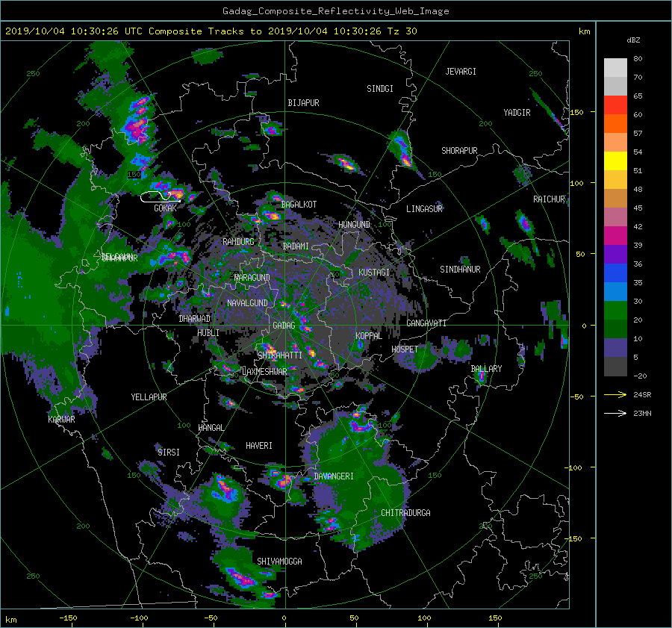Image resolution: width=672 pixels, height=628 pixels.
Task: Select the red 65–60 dBZ legend swatch
Action: (x=615, y=105)
